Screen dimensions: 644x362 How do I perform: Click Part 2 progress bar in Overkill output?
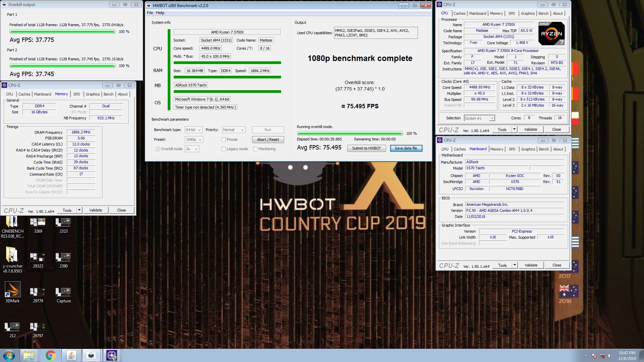(x=62, y=66)
